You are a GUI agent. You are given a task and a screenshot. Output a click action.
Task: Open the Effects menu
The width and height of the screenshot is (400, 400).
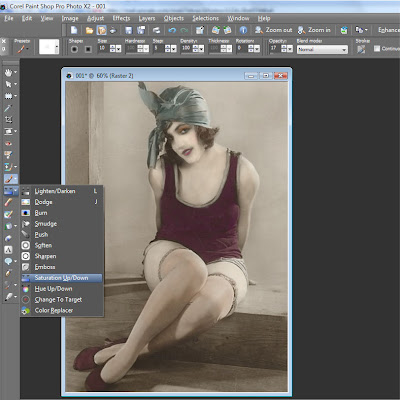121,18
